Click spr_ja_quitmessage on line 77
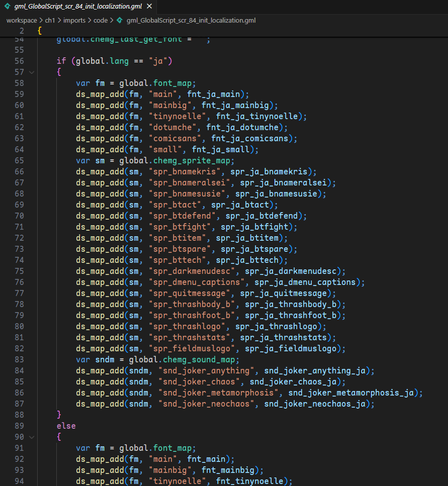The width and height of the screenshot is (448, 486). point(284,293)
